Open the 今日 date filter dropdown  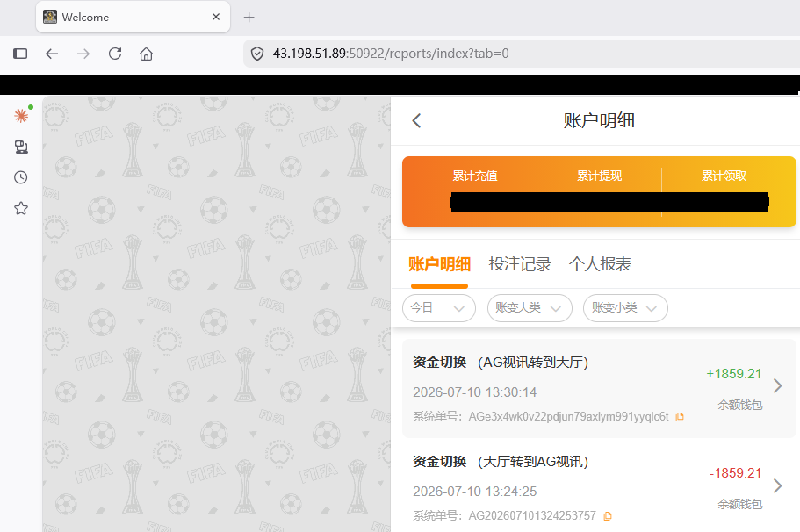coord(439,308)
